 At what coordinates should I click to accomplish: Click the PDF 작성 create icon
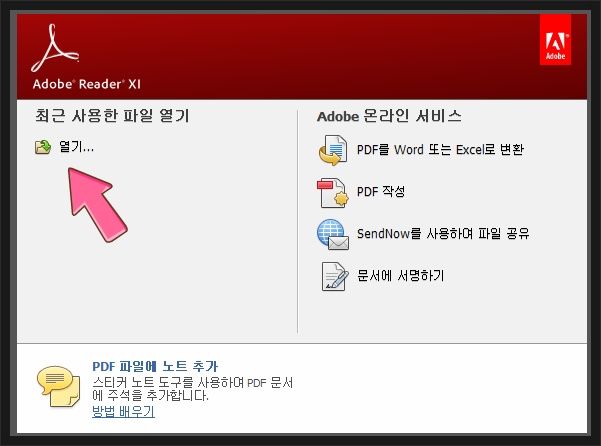coord(333,193)
